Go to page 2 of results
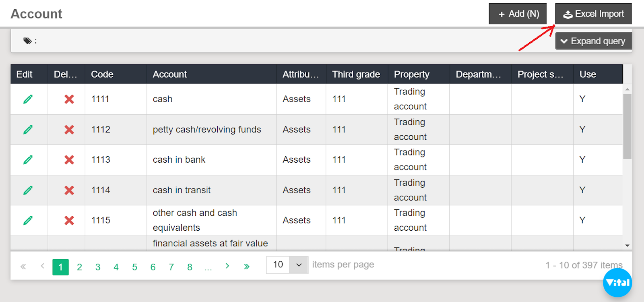The width and height of the screenshot is (644, 302). coord(79,267)
